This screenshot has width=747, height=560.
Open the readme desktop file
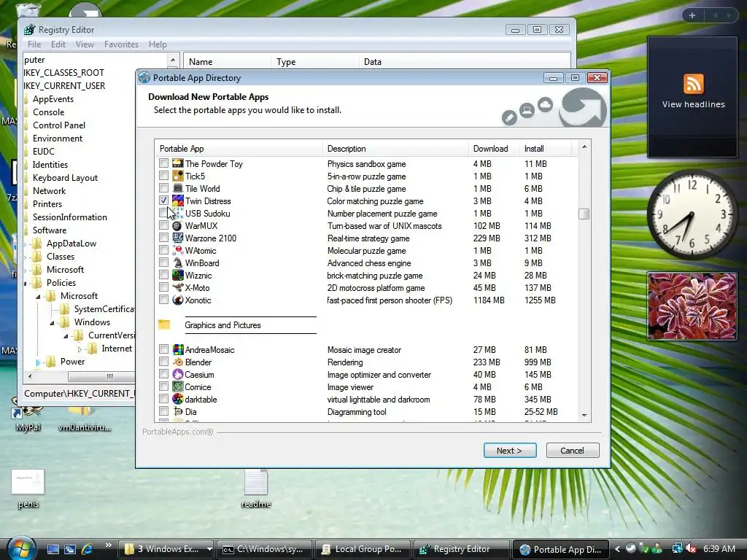click(x=256, y=488)
